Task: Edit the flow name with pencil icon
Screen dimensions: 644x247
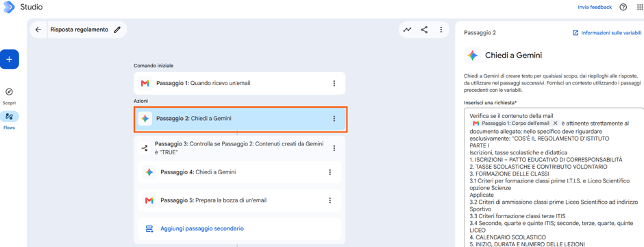Action: (117, 30)
